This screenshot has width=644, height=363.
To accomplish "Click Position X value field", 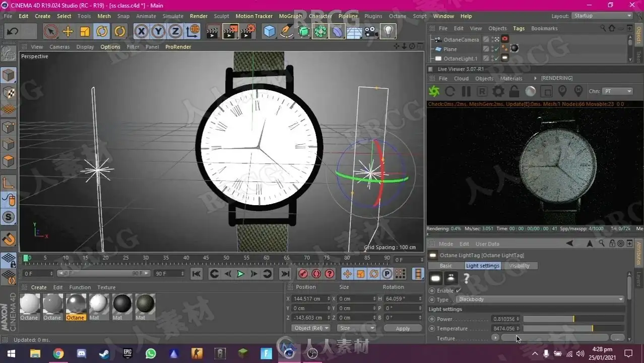I will click(x=311, y=298).
